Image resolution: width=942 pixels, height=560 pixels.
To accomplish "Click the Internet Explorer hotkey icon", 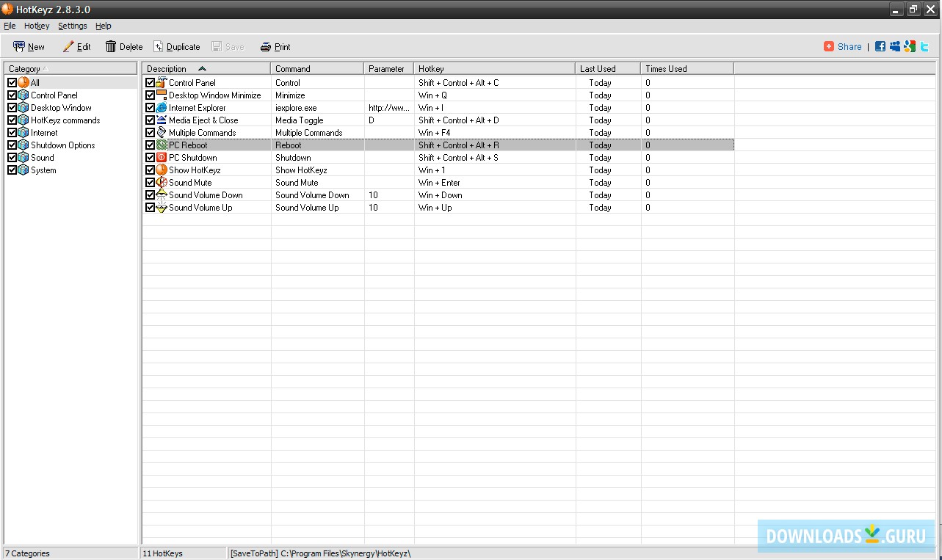I will (162, 108).
